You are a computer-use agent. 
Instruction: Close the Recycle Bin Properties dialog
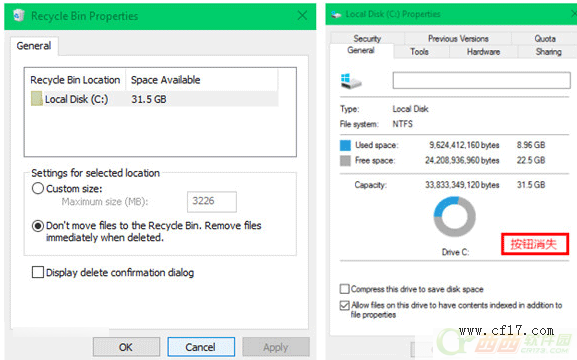tap(302, 15)
